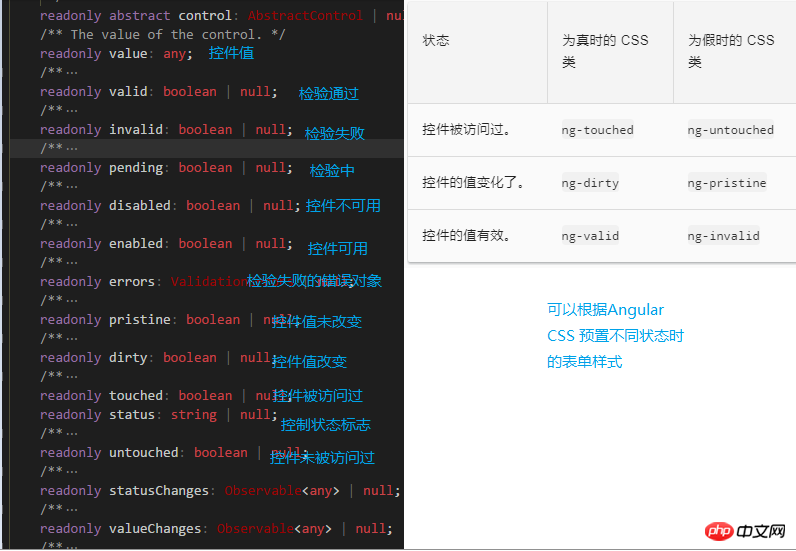Screen dimensions: 796x551
Task: Select the 'pending' property name
Action: pyautogui.click(x=136, y=168)
